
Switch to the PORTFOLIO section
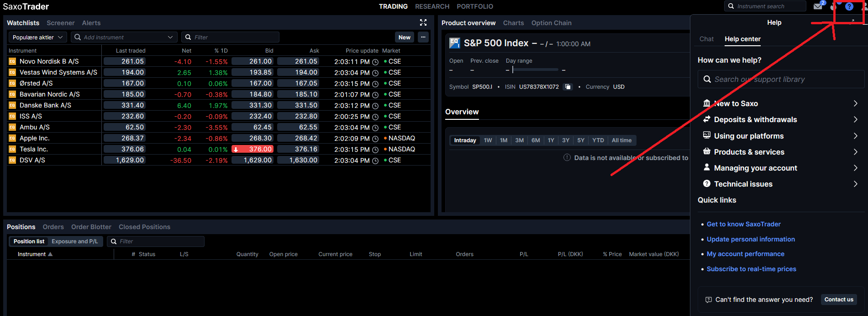475,6
